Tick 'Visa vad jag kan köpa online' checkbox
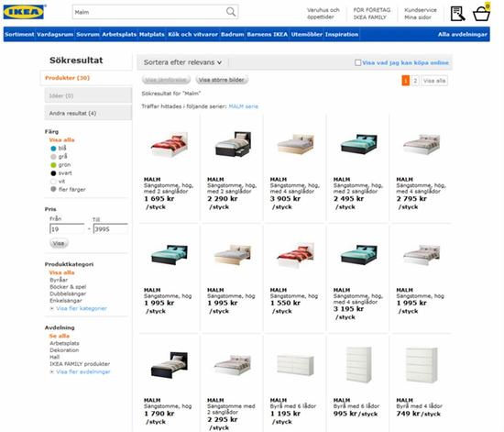Screen dimensions: 504x432 [357, 62]
